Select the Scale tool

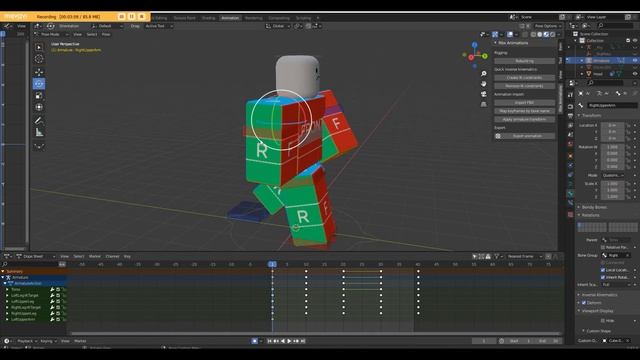(x=39, y=96)
